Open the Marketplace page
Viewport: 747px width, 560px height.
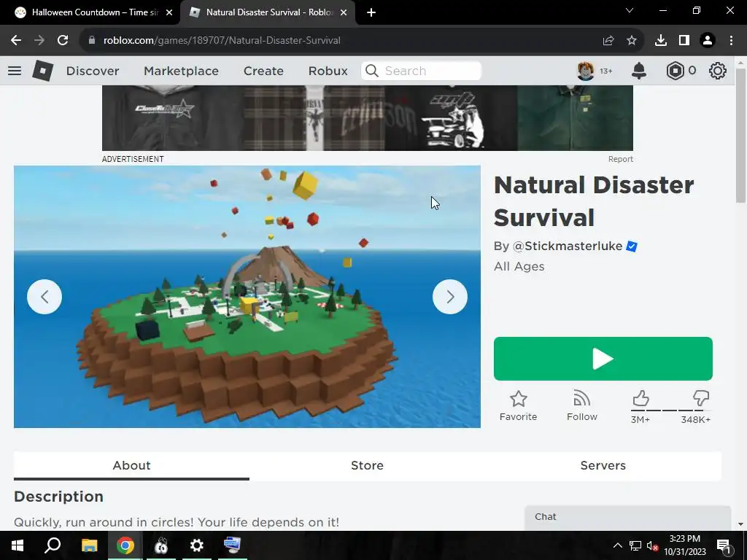[181, 71]
